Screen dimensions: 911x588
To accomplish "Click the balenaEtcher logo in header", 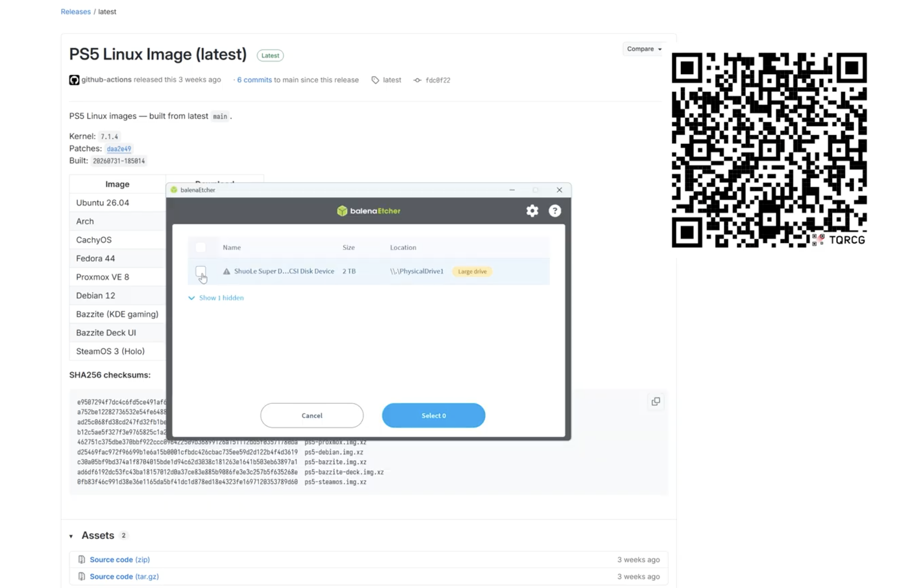I will click(x=368, y=210).
